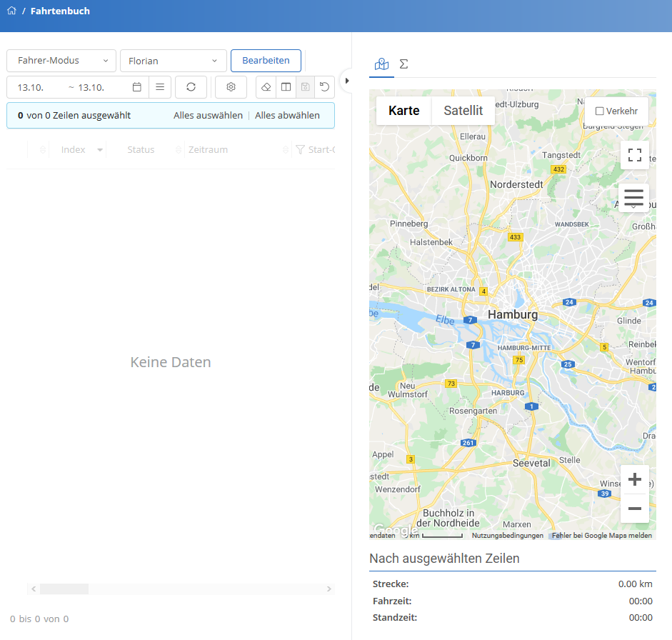Click the home icon in breadcrumb
Screen dimensions: 672x640
[11, 11]
